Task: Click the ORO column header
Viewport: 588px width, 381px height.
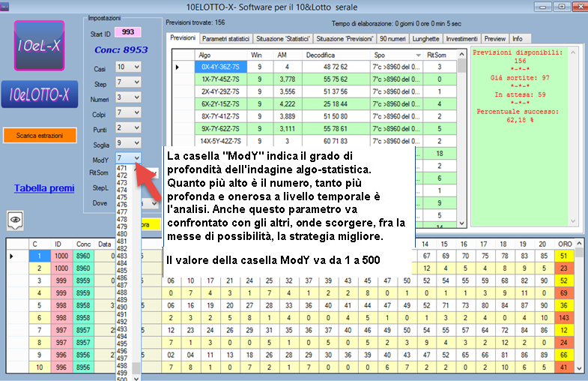Action: 564,244
